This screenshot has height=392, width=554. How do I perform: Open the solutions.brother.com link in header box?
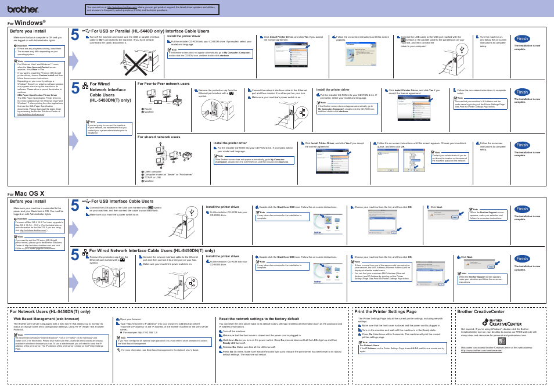(121, 8)
